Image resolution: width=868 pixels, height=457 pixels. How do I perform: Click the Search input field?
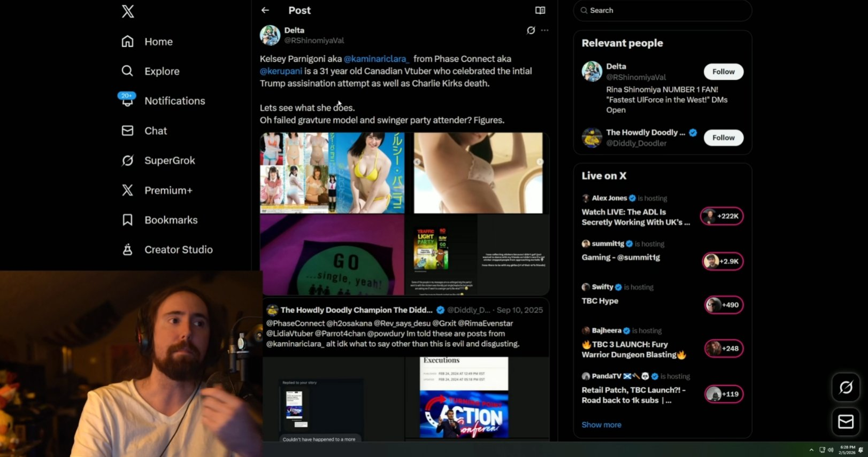(663, 10)
